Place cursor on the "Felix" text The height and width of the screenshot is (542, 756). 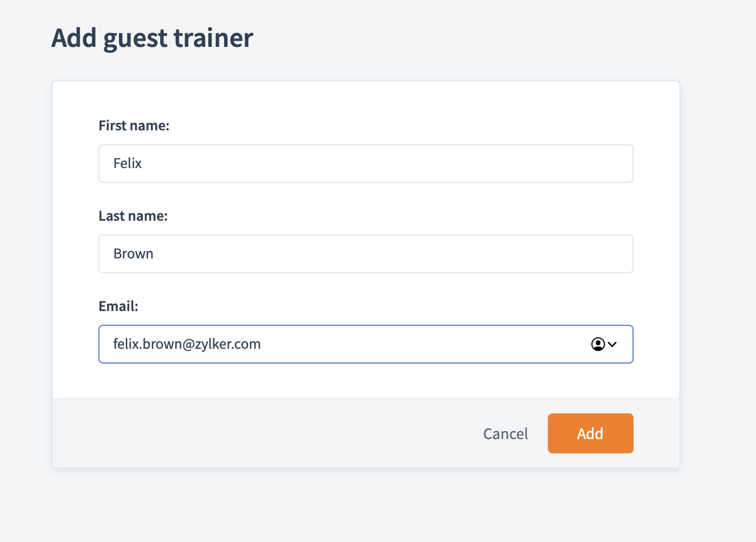[128, 164]
